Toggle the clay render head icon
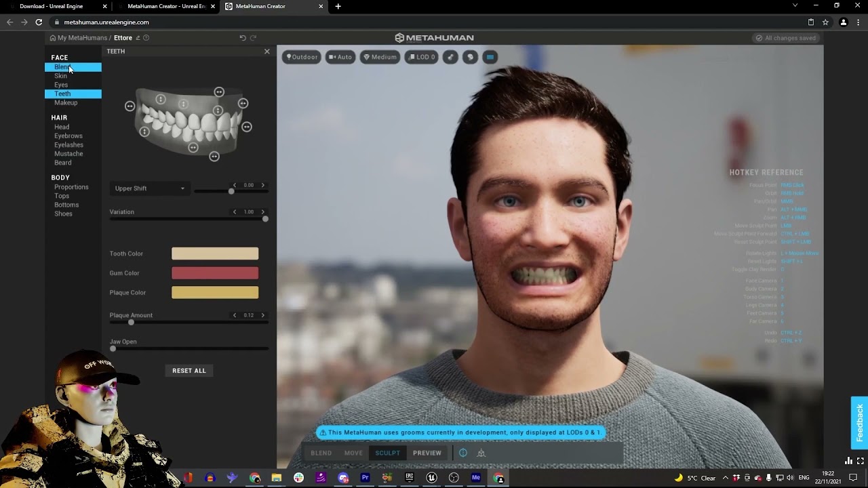 (x=470, y=57)
